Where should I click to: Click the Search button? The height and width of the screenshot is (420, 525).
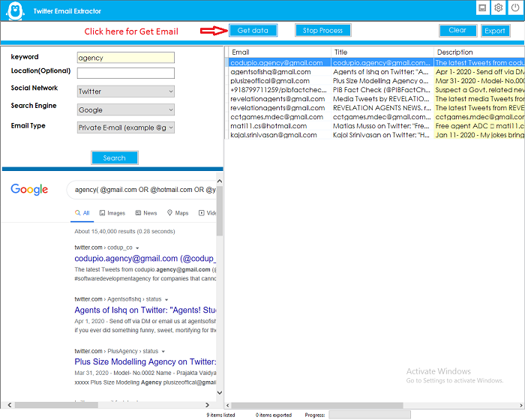(x=114, y=157)
